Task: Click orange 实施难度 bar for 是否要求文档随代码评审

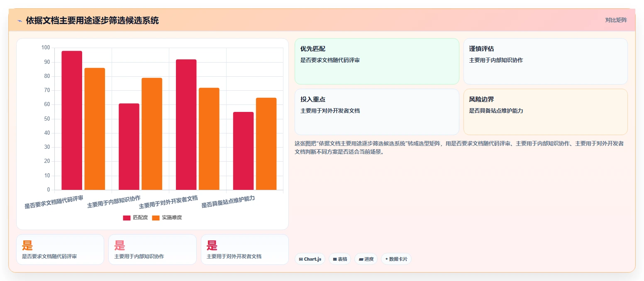Action: [95, 129]
